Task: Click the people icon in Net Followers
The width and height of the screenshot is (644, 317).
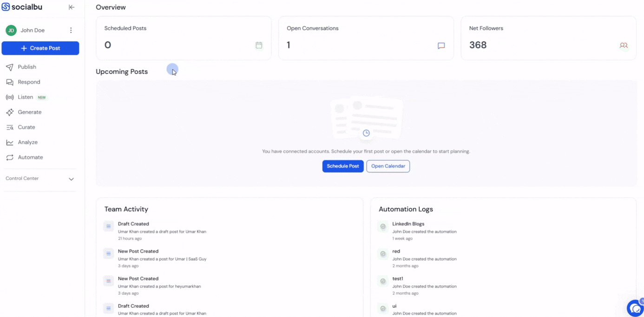Action: [624, 46]
